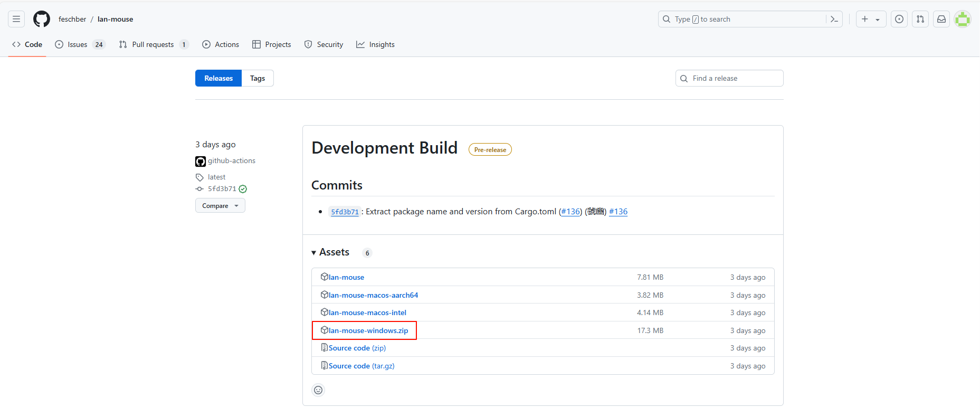Download lan-mouse-windows.zip asset
The width and height of the screenshot is (980, 417).
[x=368, y=330]
